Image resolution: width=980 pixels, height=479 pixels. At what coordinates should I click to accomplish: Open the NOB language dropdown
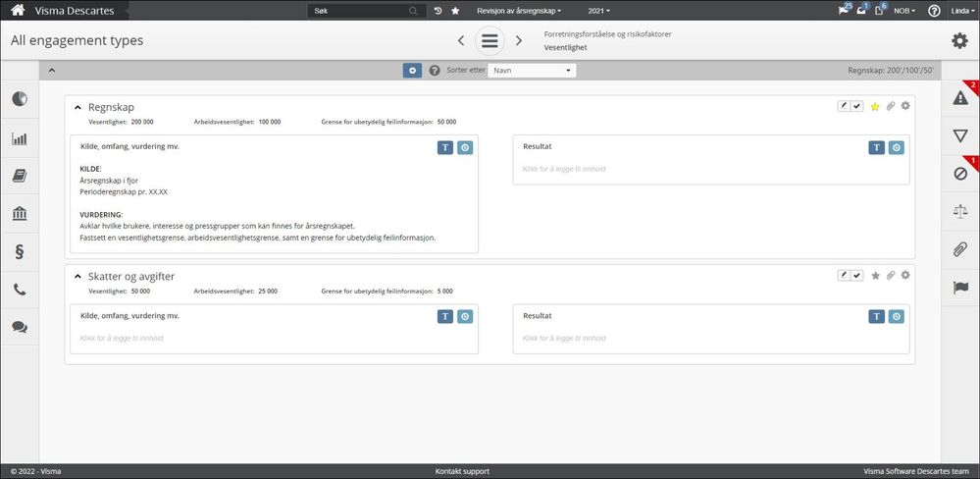pos(904,11)
